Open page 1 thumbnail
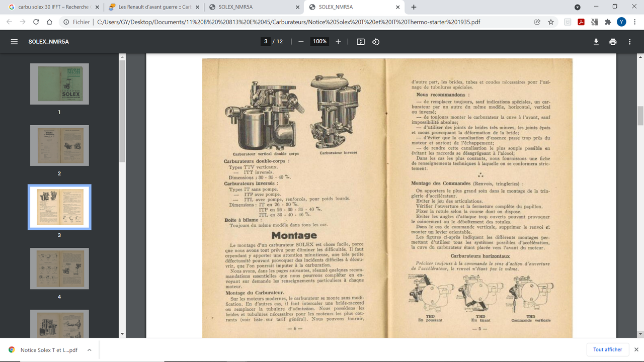The height and width of the screenshot is (362, 644). (x=59, y=84)
